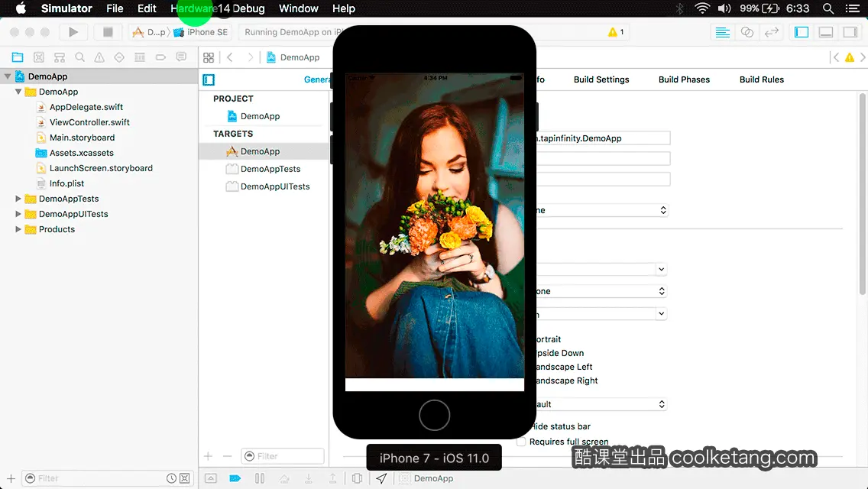
Task: Toggle the Utilities panel visibility
Action: [850, 32]
